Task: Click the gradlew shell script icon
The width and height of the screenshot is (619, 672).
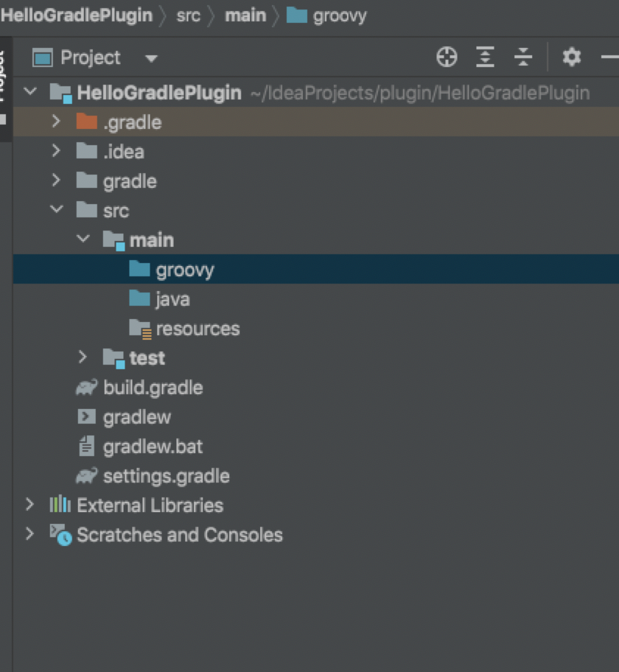Action: [87, 416]
